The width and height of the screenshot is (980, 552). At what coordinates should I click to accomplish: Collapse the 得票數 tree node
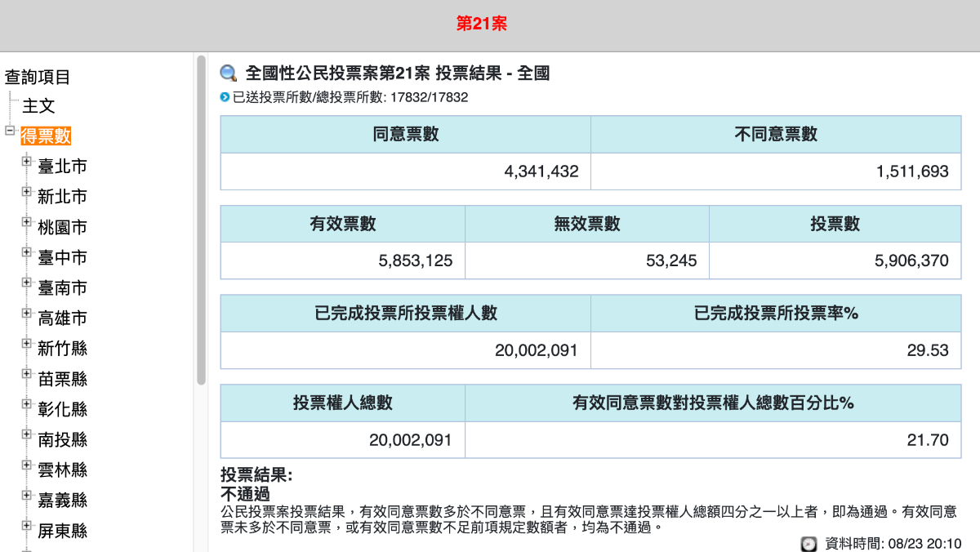point(10,130)
